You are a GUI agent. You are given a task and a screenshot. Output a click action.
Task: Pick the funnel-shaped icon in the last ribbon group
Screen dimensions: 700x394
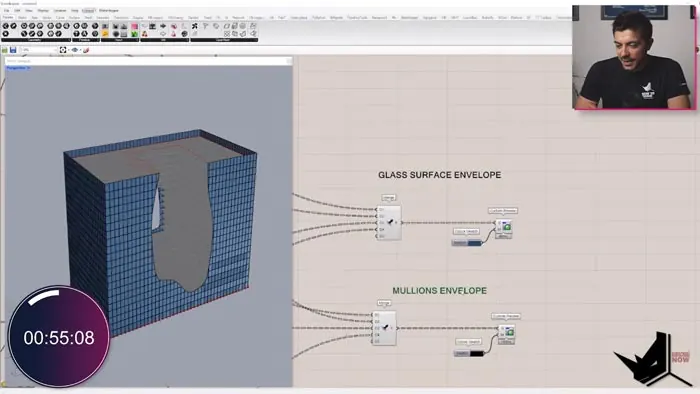pos(205,26)
